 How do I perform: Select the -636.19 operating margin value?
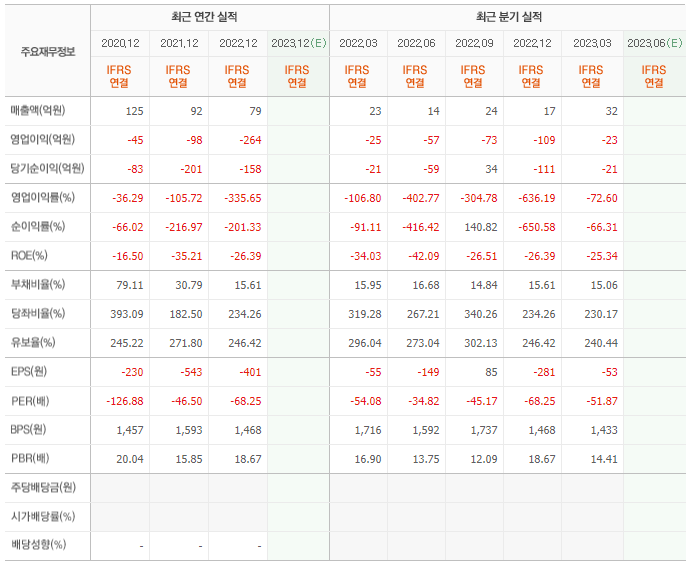pos(537,198)
